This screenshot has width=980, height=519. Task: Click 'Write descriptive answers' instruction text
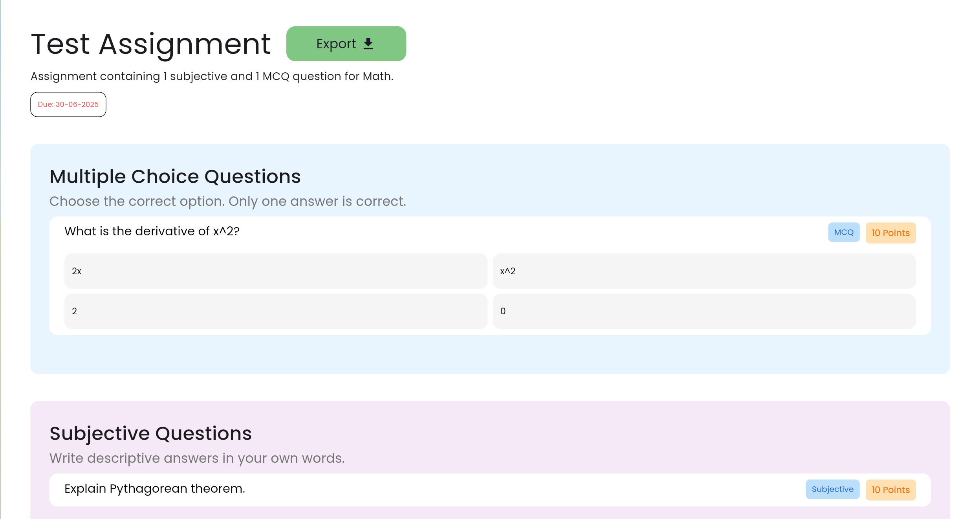[x=197, y=458]
